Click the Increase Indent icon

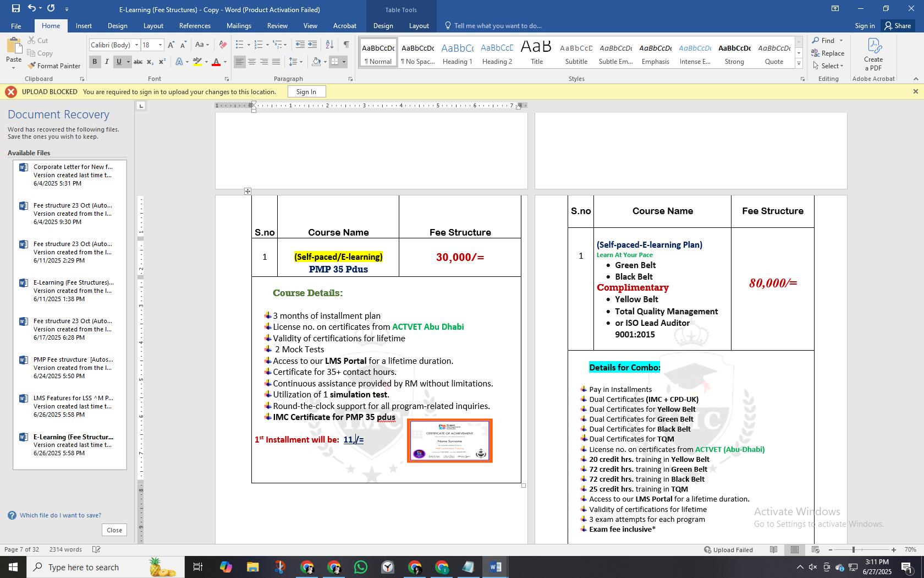point(312,45)
